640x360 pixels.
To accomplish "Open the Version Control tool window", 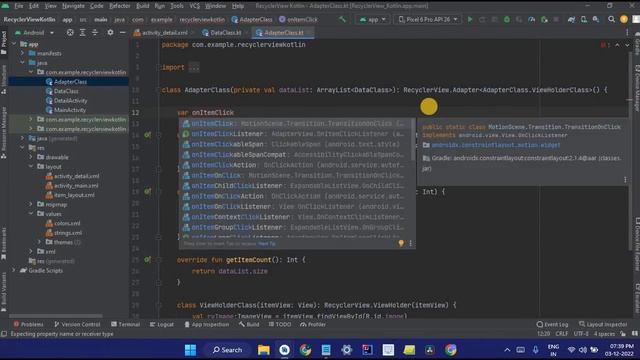I will (77, 324).
